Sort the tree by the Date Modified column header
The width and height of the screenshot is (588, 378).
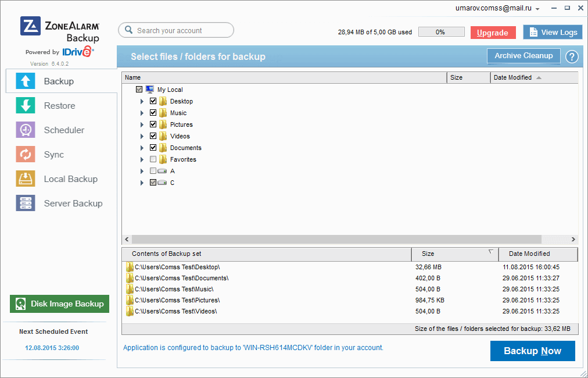click(535, 77)
